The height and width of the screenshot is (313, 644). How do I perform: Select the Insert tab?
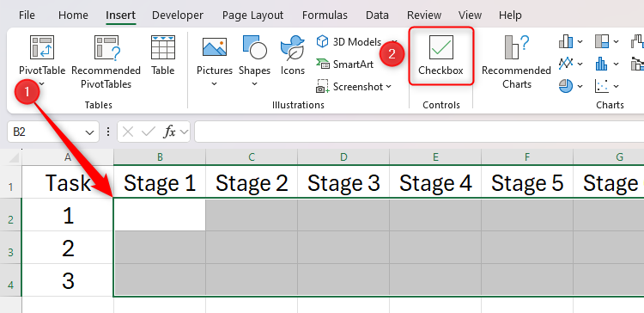[121, 15]
